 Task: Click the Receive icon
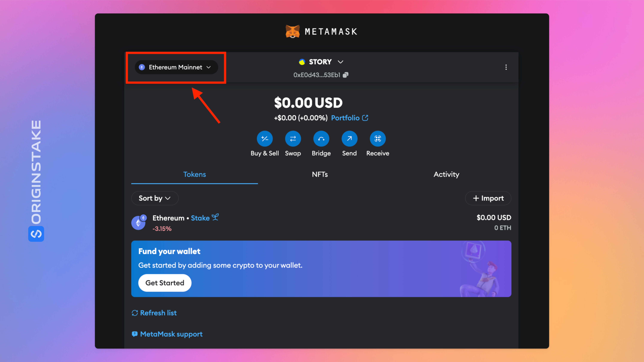click(377, 139)
